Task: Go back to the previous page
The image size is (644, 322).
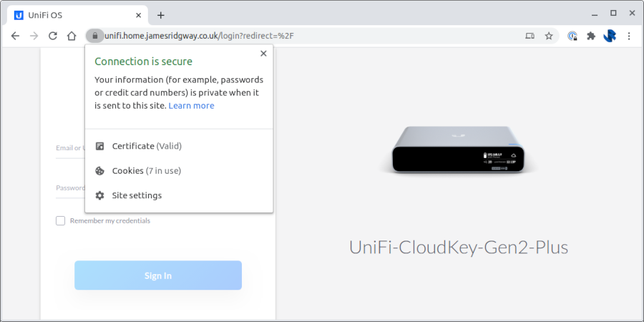Action: [15, 36]
